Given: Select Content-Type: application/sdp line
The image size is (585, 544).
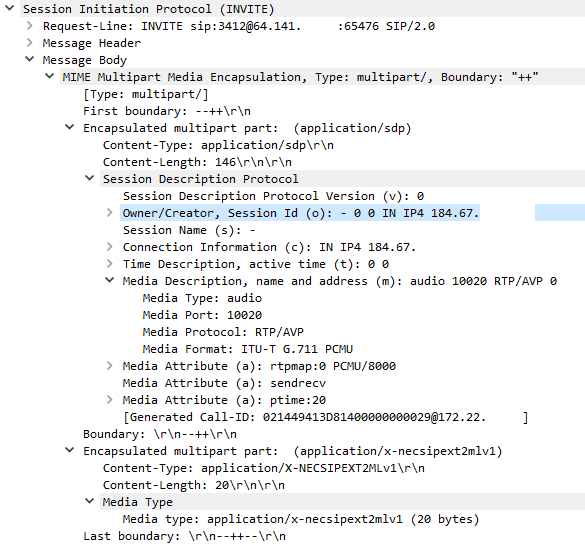Looking at the screenshot, I should click(x=218, y=145).
